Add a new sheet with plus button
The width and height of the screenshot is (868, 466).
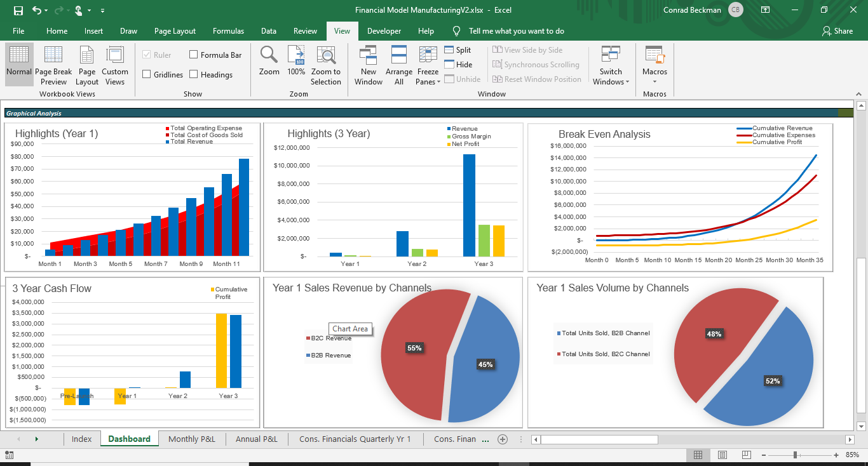pyautogui.click(x=503, y=439)
